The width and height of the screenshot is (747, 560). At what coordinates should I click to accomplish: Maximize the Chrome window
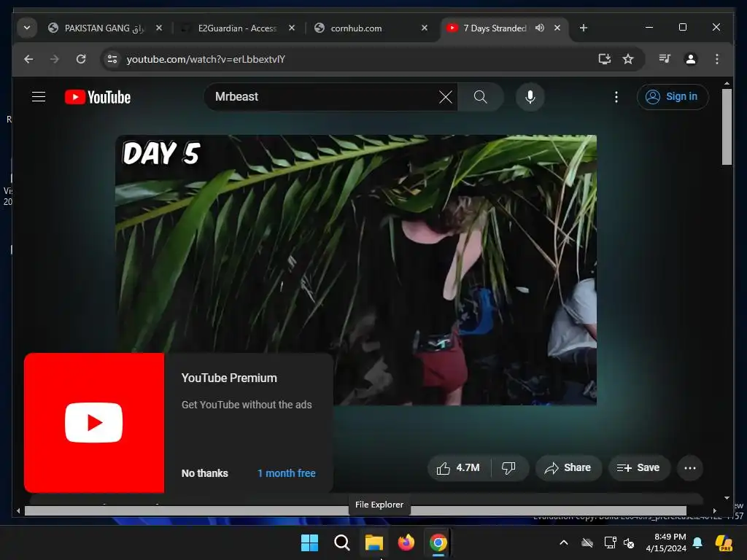(683, 28)
